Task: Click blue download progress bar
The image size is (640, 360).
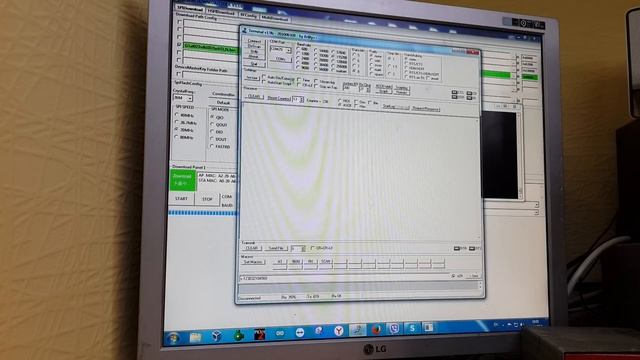Action: point(203,213)
